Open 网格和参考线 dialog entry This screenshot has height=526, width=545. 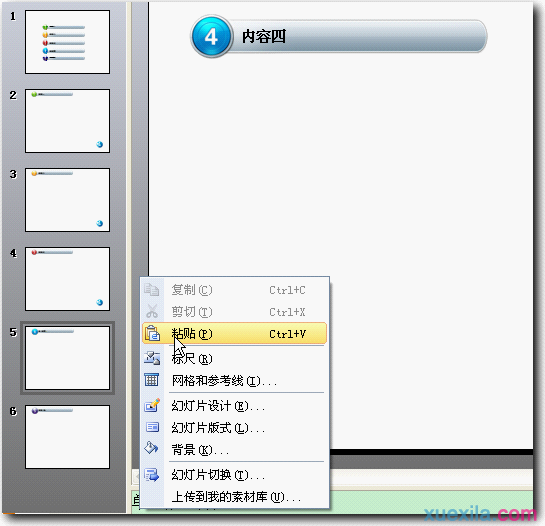[x=235, y=381]
